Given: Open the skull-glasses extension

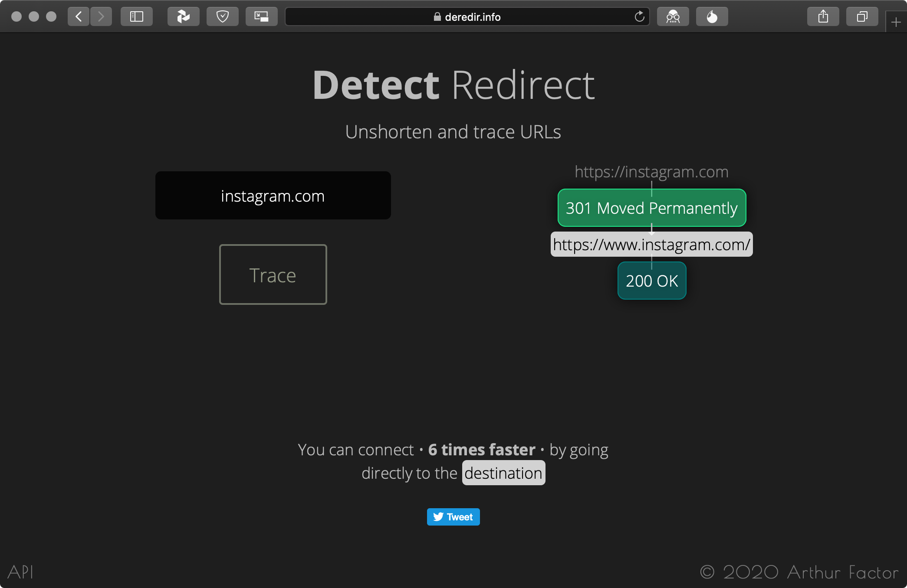Looking at the screenshot, I should tap(673, 16).
